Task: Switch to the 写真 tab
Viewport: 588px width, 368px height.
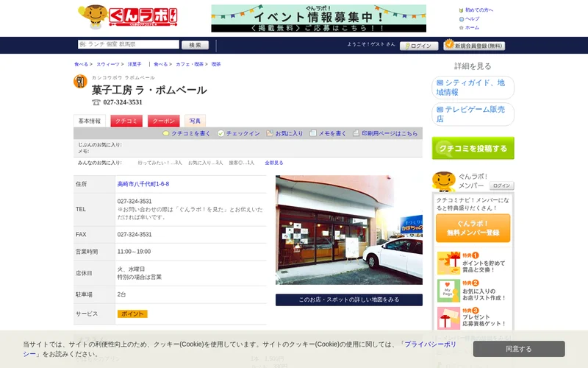Action: coord(195,121)
